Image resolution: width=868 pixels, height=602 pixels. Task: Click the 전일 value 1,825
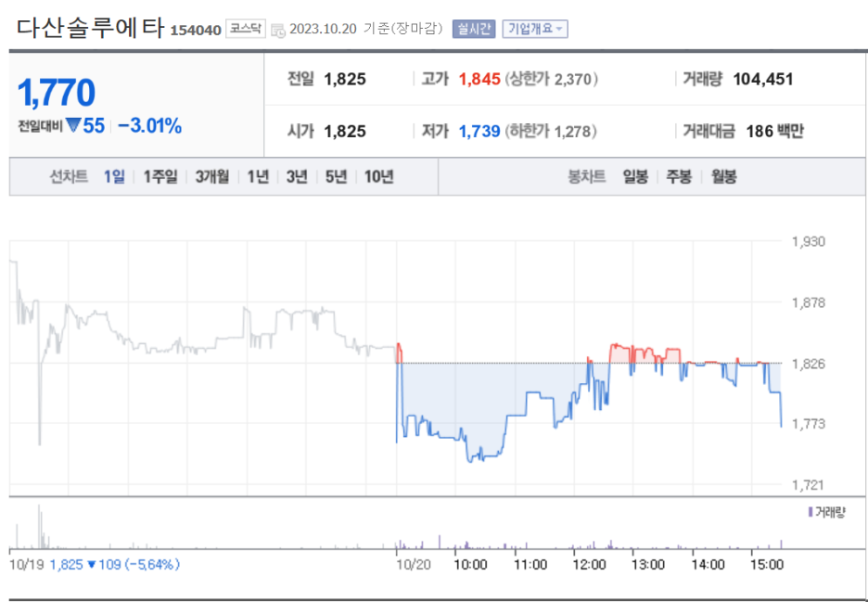coord(345,79)
